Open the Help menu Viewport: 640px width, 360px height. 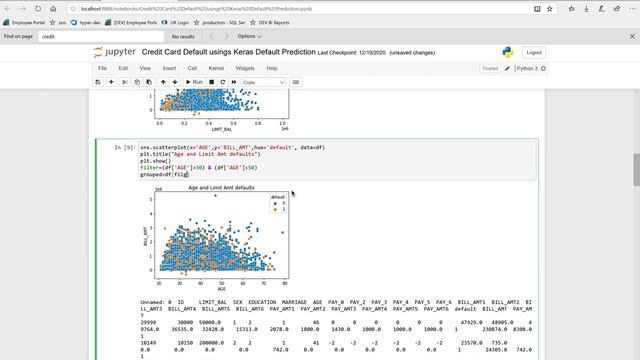[x=272, y=68]
